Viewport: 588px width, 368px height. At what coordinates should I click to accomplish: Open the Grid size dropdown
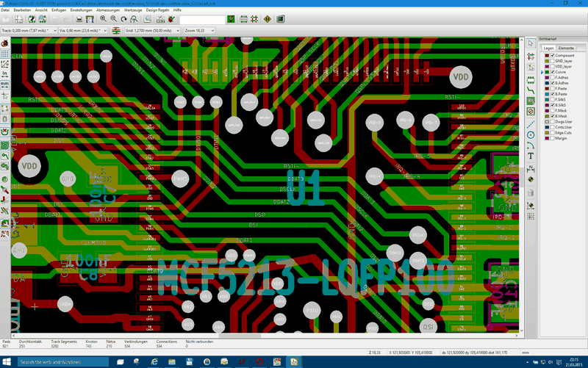click(152, 30)
